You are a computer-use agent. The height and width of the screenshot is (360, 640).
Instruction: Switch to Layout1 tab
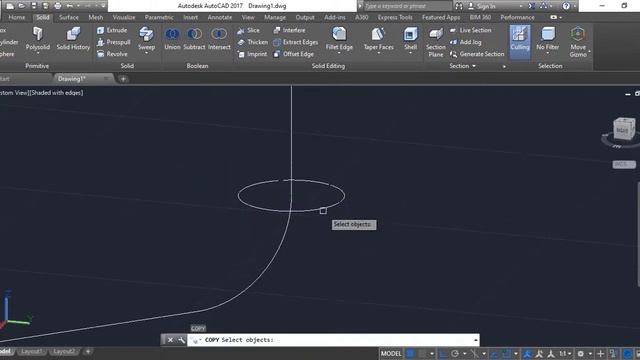click(31, 351)
